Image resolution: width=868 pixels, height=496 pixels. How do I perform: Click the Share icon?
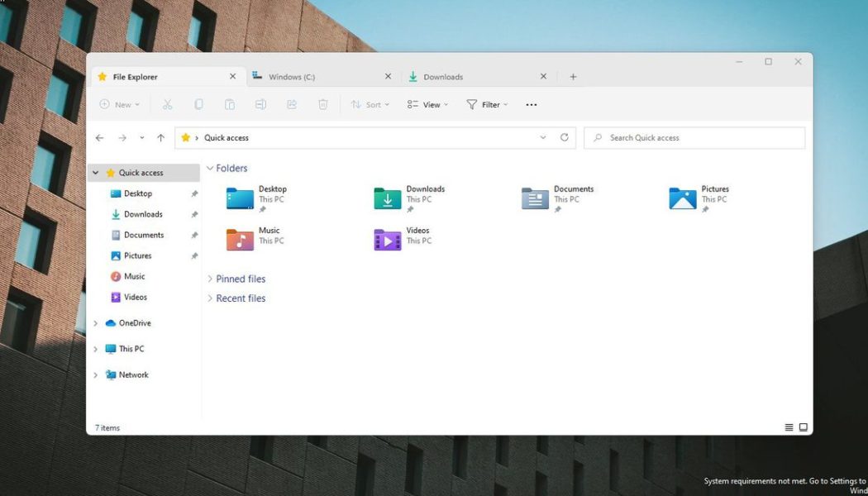[x=291, y=104]
